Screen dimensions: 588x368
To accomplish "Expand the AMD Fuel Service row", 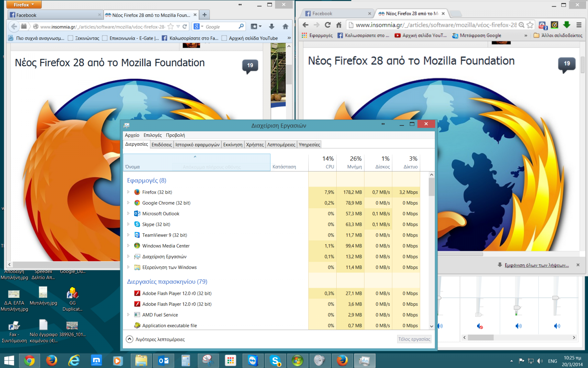I will click(128, 315).
